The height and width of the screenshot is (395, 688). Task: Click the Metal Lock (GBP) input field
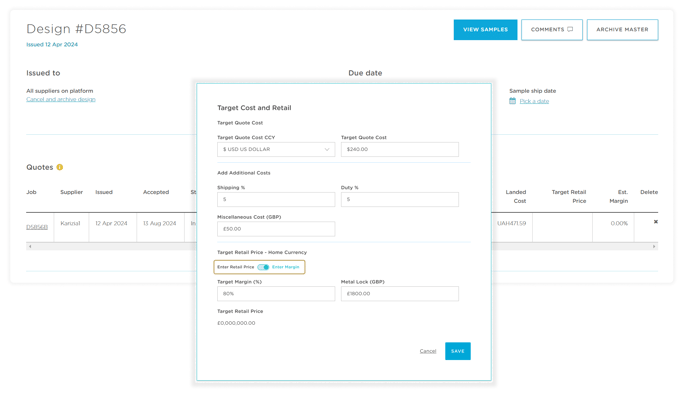tap(400, 294)
